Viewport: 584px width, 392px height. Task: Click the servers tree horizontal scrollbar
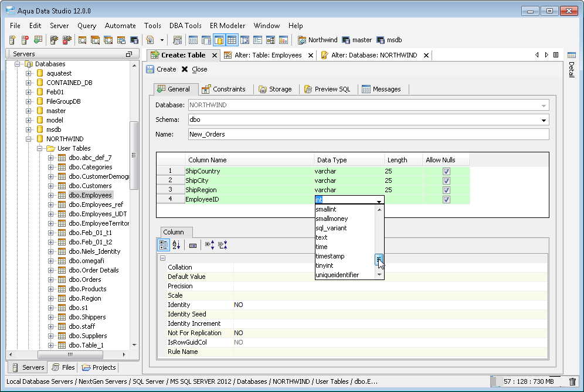pyautogui.click(x=70, y=354)
